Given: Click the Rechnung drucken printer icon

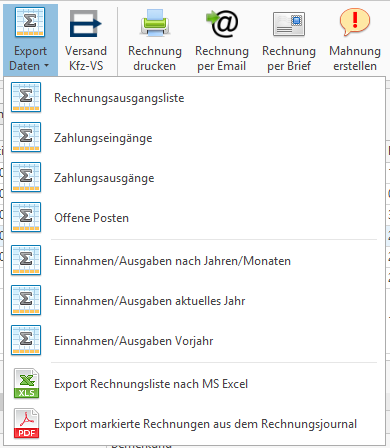Looking at the screenshot, I should click(x=155, y=23).
